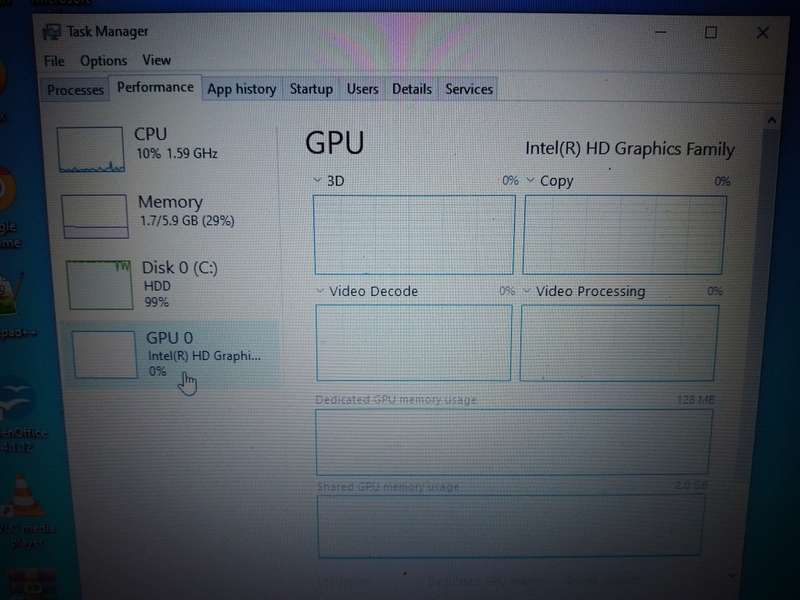This screenshot has height=600, width=800.
Task: Select the Memory performance entry
Action: pos(168,215)
